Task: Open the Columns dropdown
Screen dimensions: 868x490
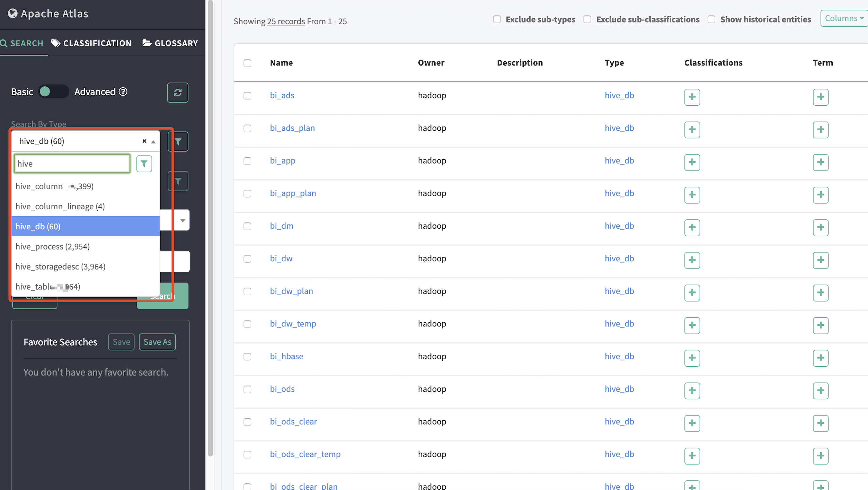Action: 844,18
